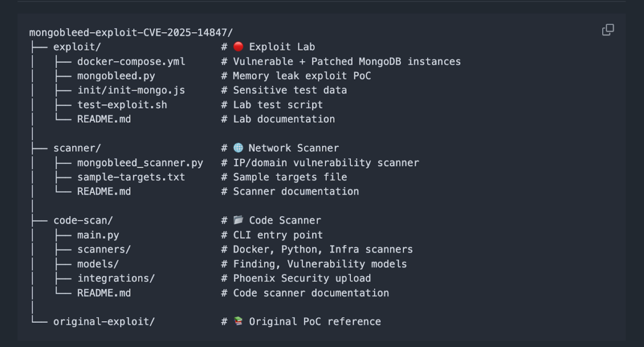Click the folder emoji beside Code Scanner
This screenshot has height=347, width=644.
(x=238, y=220)
